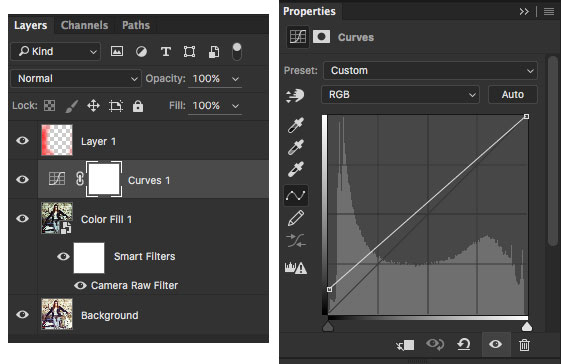Reset curves to adjustment defaults
This screenshot has width=561, height=364.
464,345
